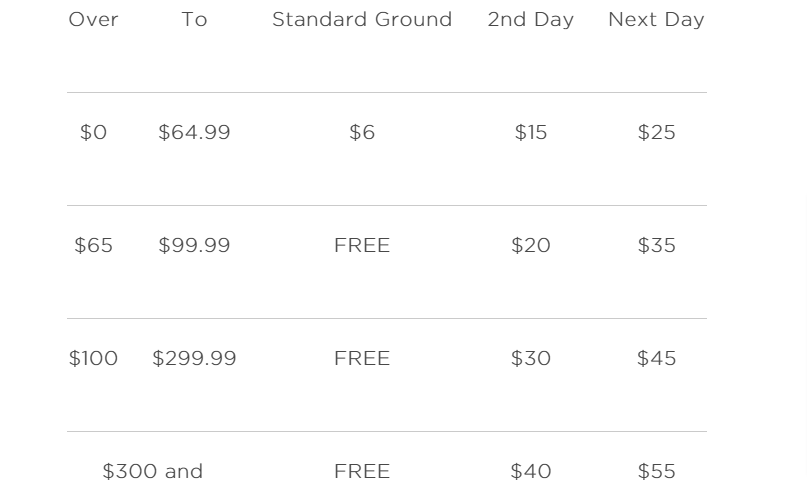Select the $55 Next Day rate

656,471
